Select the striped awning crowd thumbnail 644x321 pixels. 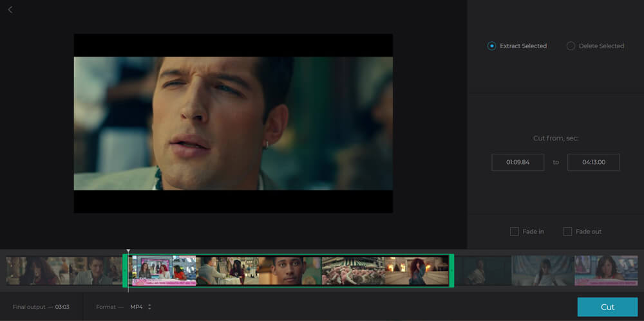[x=353, y=271]
